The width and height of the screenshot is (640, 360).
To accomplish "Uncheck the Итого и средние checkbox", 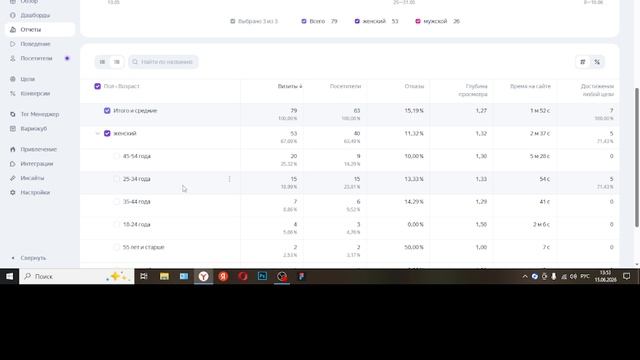I will [107, 111].
